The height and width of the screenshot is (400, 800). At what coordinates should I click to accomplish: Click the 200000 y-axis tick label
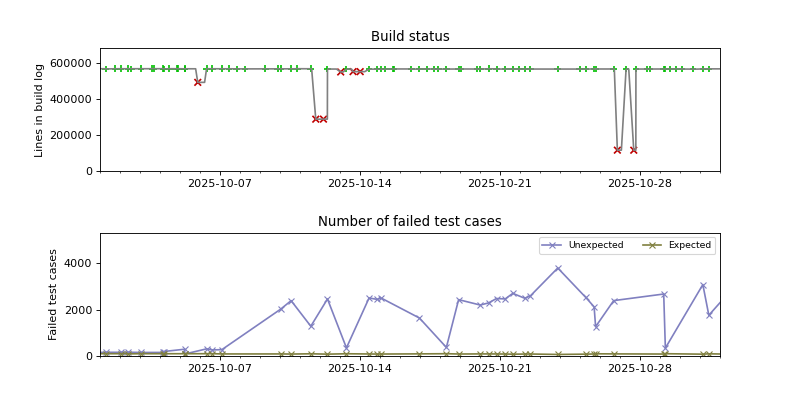pos(72,135)
